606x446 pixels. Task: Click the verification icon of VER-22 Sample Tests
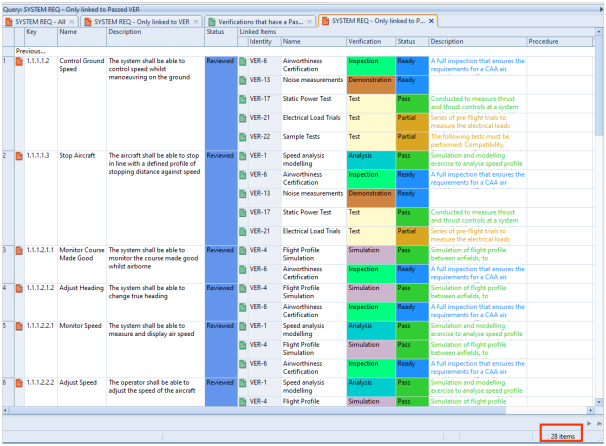[243, 137]
